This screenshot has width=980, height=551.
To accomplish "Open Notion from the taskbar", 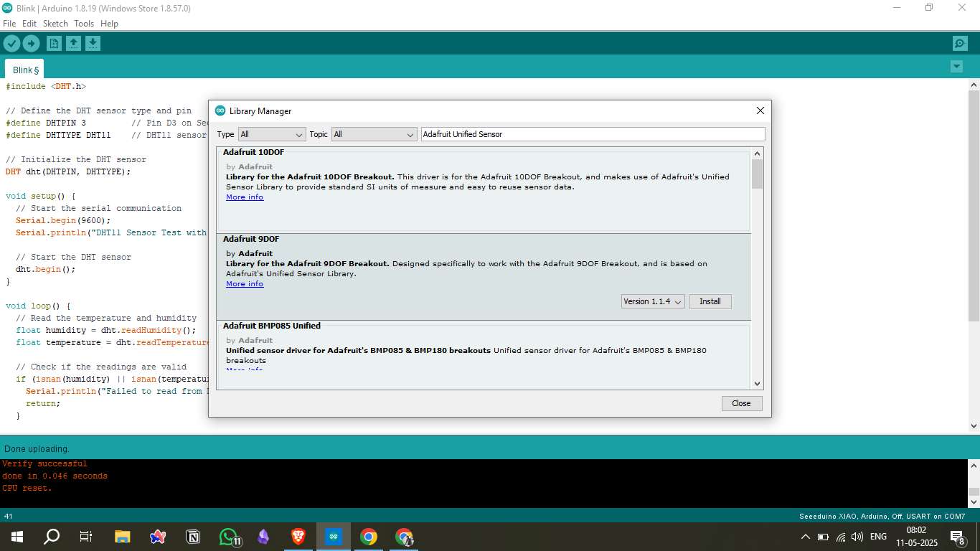I will click(193, 537).
